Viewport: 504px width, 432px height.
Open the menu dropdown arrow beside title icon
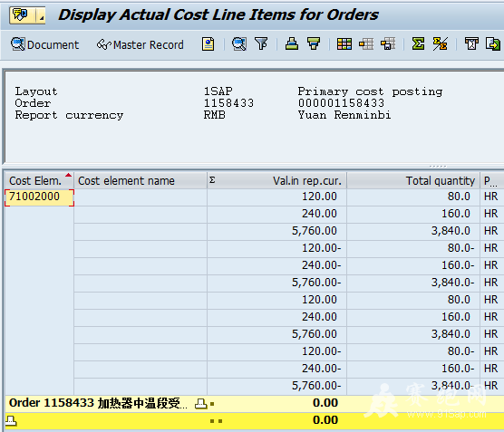[x=41, y=15]
